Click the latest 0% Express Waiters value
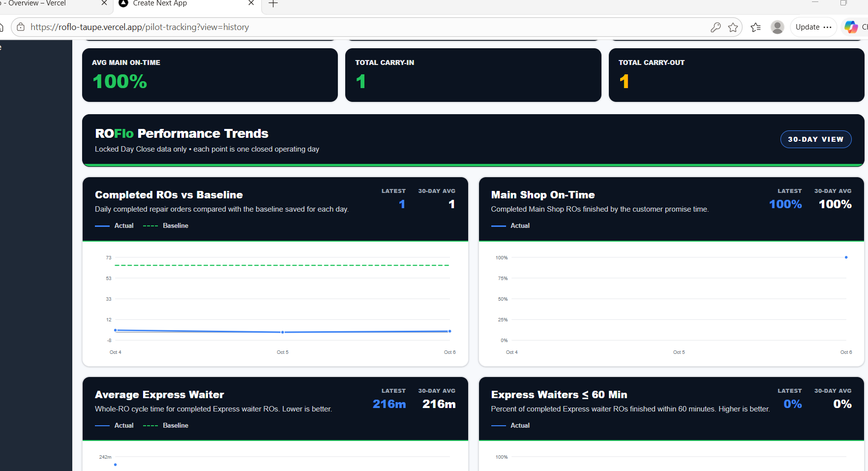The image size is (868, 471). pos(792,404)
